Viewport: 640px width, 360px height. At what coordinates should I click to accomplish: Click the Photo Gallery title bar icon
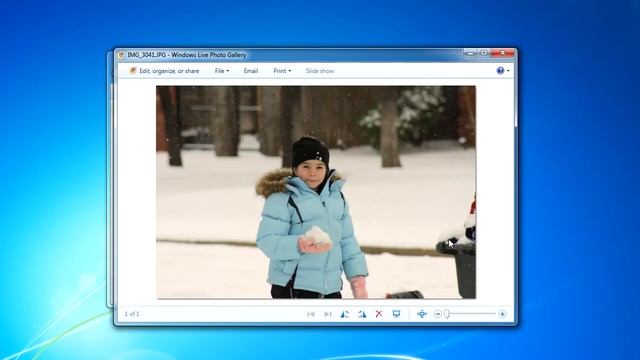coord(121,55)
